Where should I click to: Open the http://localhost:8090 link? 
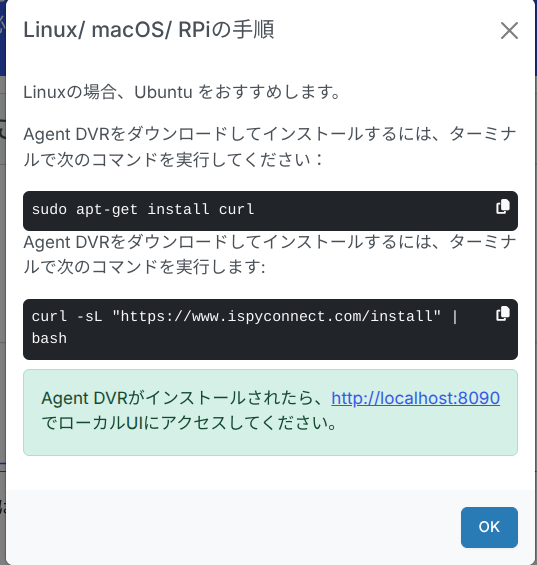(416, 398)
